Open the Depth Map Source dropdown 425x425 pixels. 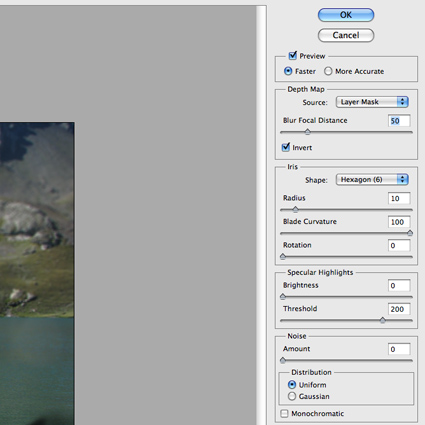point(372,102)
